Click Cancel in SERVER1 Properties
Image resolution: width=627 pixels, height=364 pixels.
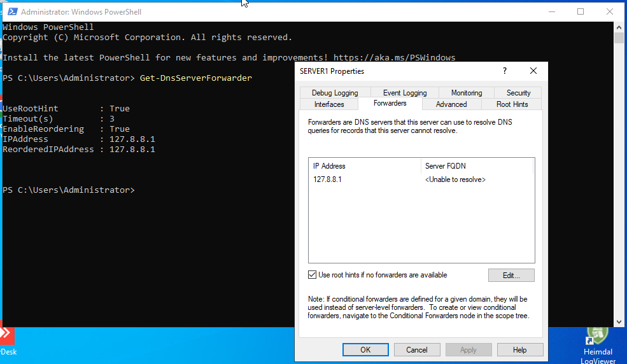(x=417, y=349)
